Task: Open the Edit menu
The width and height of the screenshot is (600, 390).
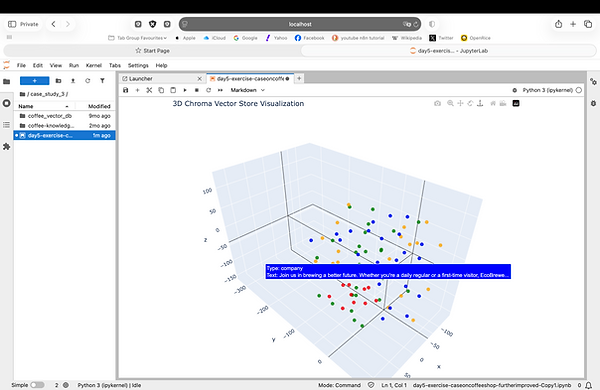Action: click(38, 65)
